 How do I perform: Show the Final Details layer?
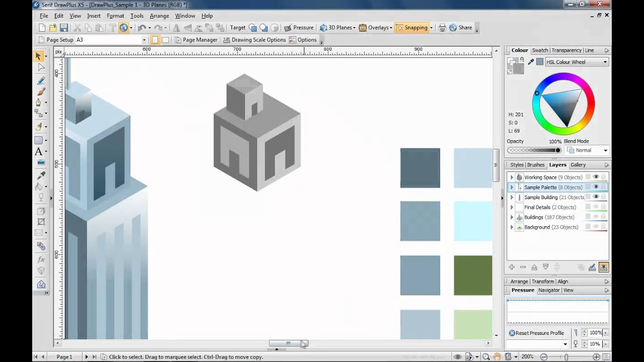[x=596, y=207]
